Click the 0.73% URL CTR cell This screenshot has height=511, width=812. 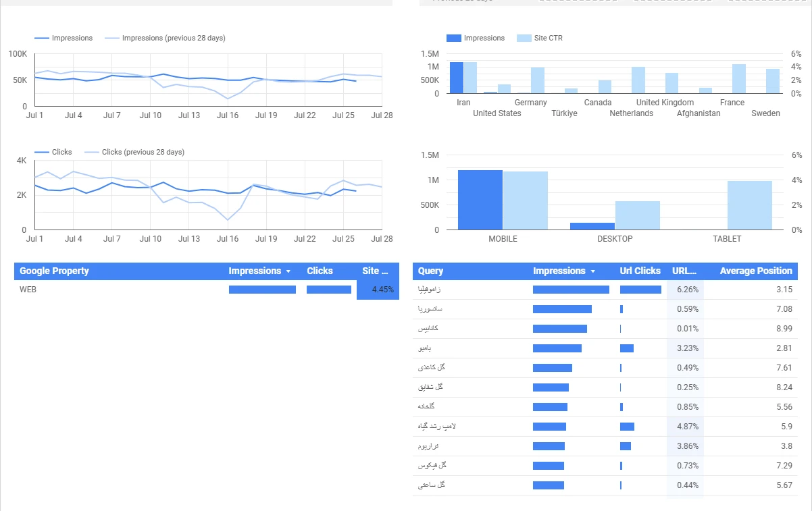click(x=685, y=466)
